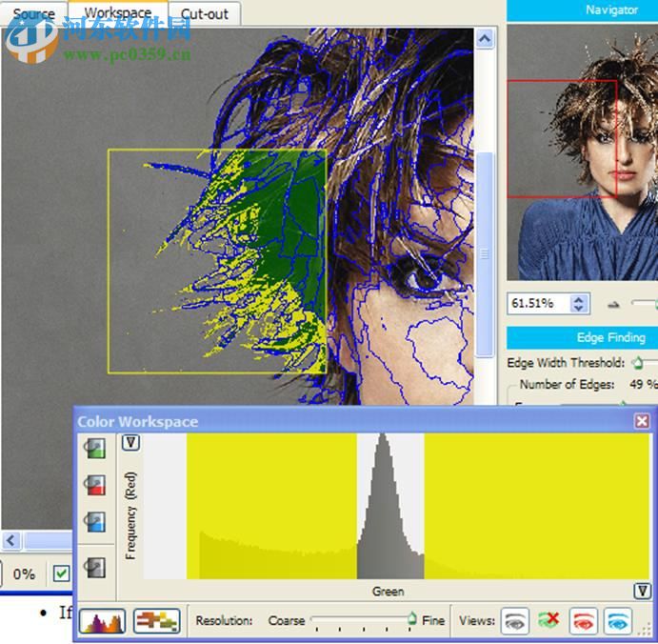Open the horizontal axis channel dropdown
The height and width of the screenshot is (644, 658).
point(642,591)
